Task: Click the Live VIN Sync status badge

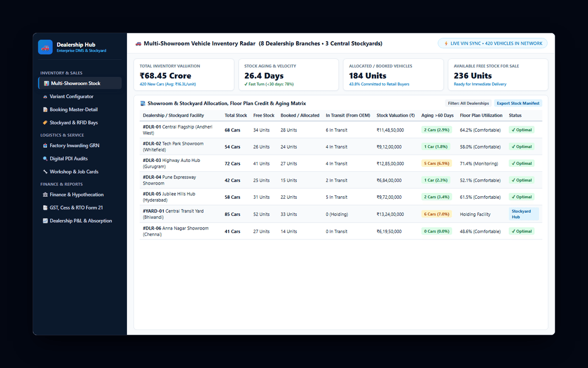Action: [492, 44]
